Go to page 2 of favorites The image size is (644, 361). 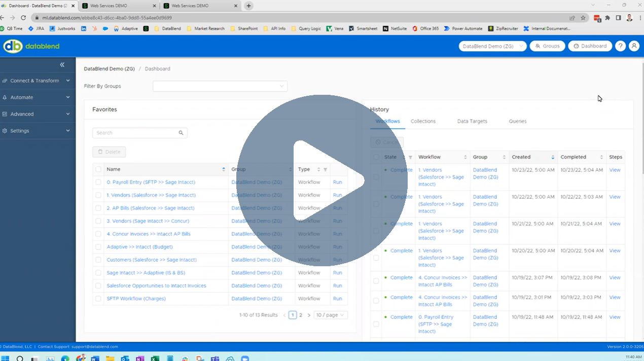(x=301, y=315)
